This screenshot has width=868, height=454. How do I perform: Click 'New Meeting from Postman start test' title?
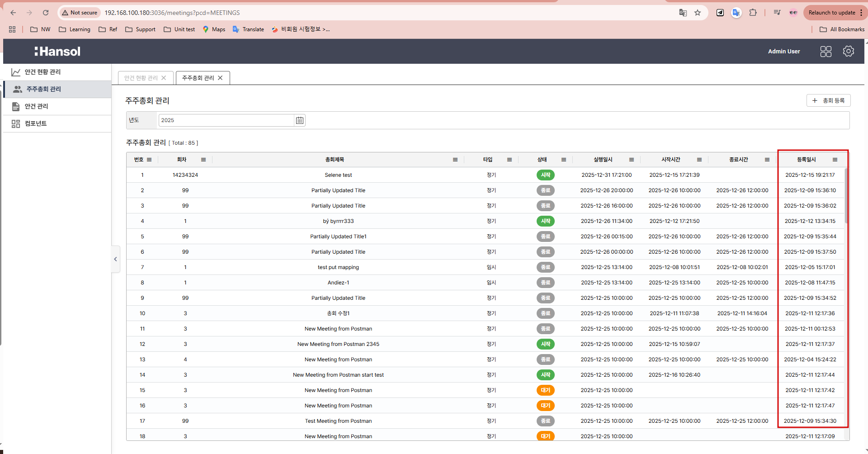coord(338,375)
